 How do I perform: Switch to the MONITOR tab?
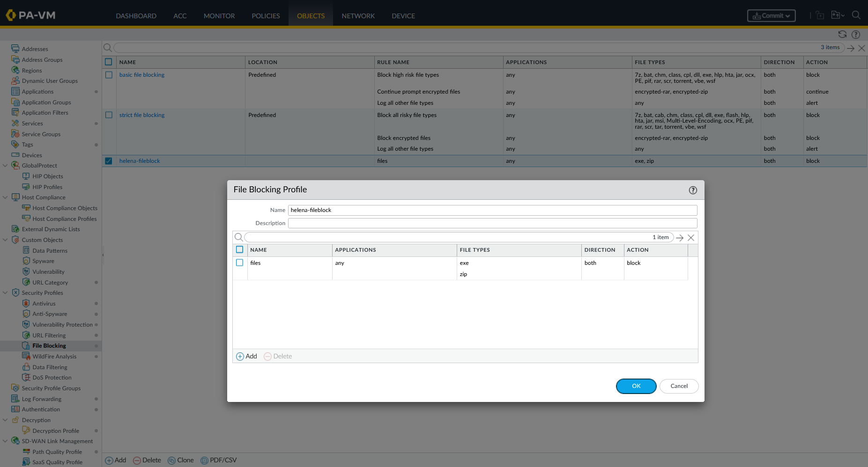[x=219, y=16]
